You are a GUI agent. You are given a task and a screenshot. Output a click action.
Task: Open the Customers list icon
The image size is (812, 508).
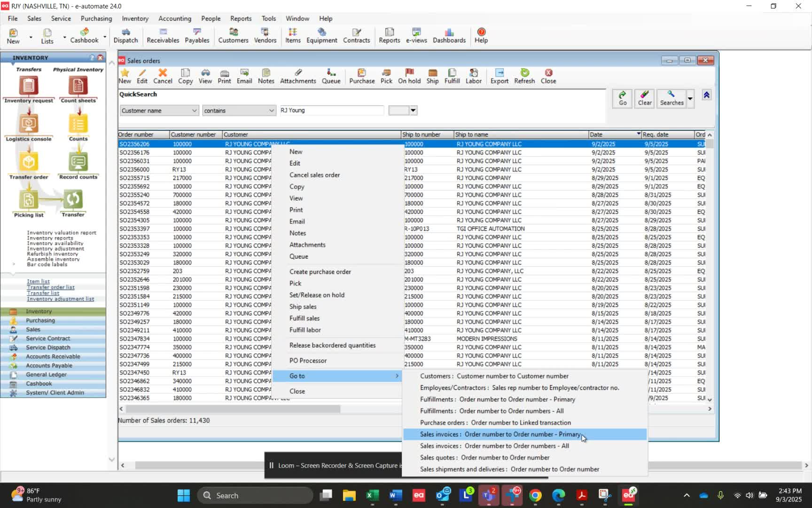coord(233,36)
